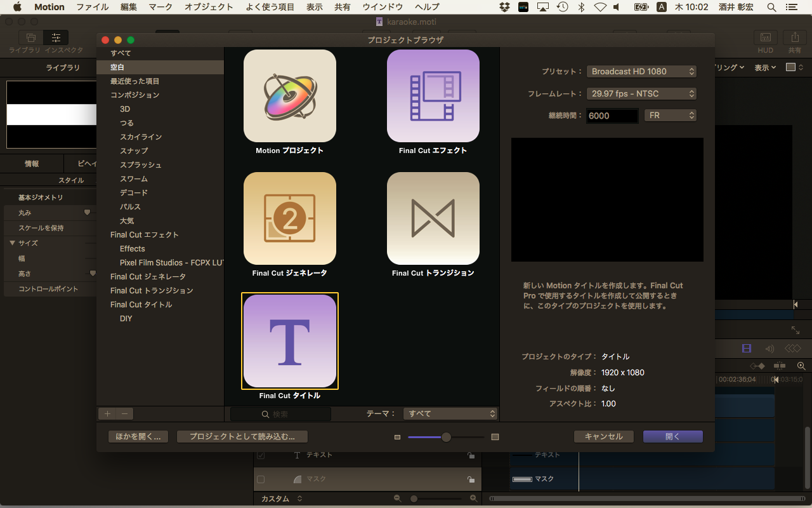Click the Spotlight search icon in menu bar
812x508 pixels.
771,7
